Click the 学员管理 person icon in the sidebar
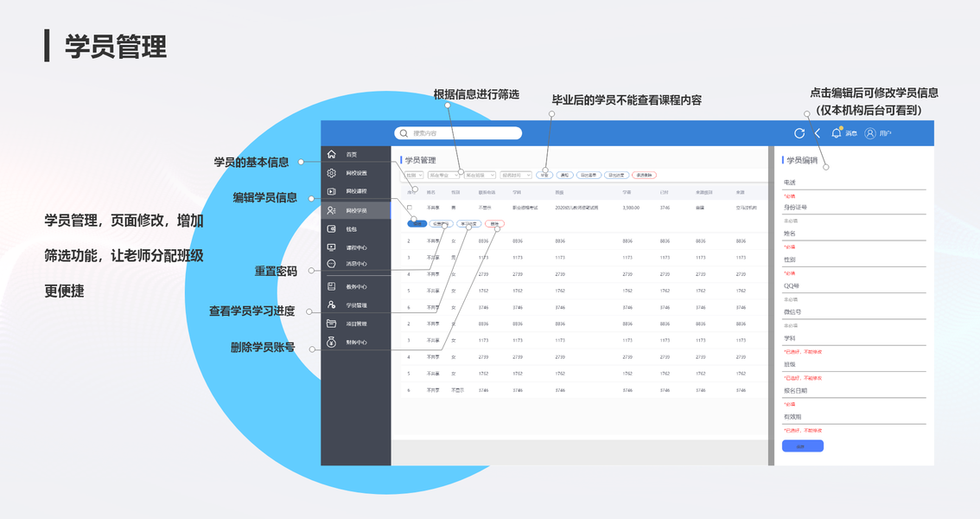This screenshot has height=519, width=980. (x=331, y=305)
